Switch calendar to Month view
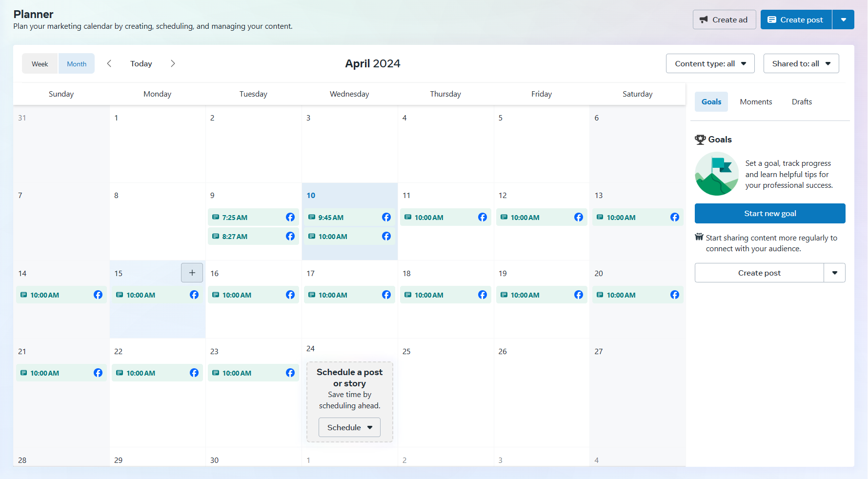This screenshot has width=868, height=479. click(77, 64)
